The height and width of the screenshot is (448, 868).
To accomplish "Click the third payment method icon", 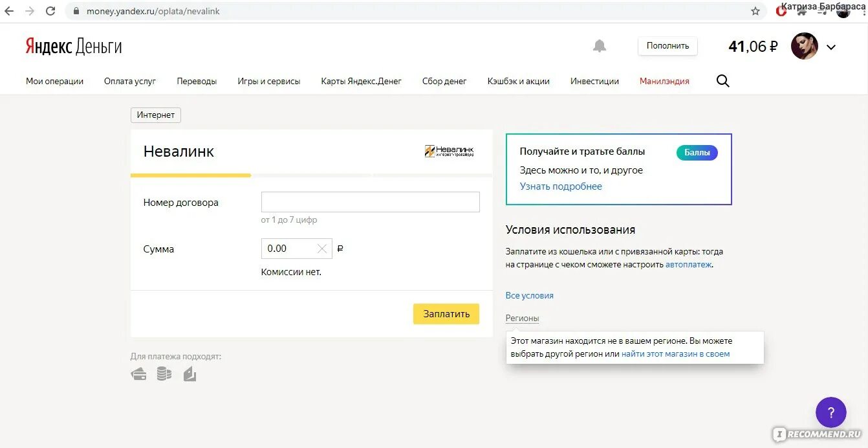I will tap(190, 374).
